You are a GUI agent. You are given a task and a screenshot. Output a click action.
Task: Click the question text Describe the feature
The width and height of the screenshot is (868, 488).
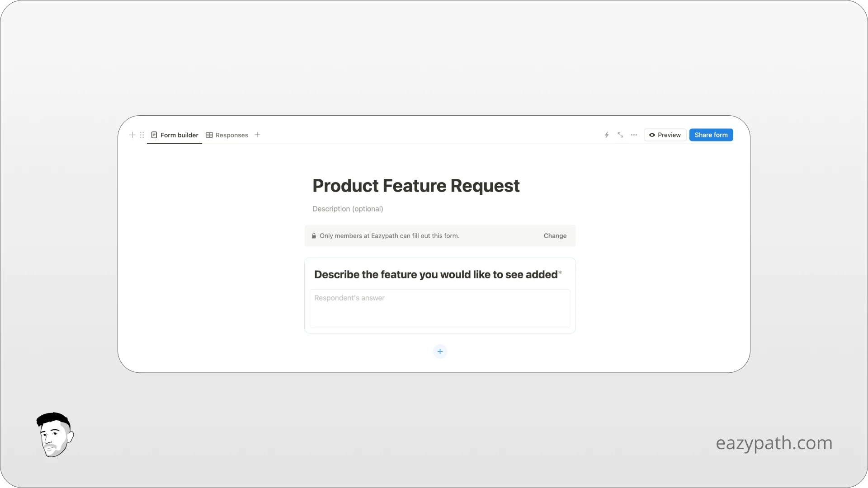(x=435, y=274)
